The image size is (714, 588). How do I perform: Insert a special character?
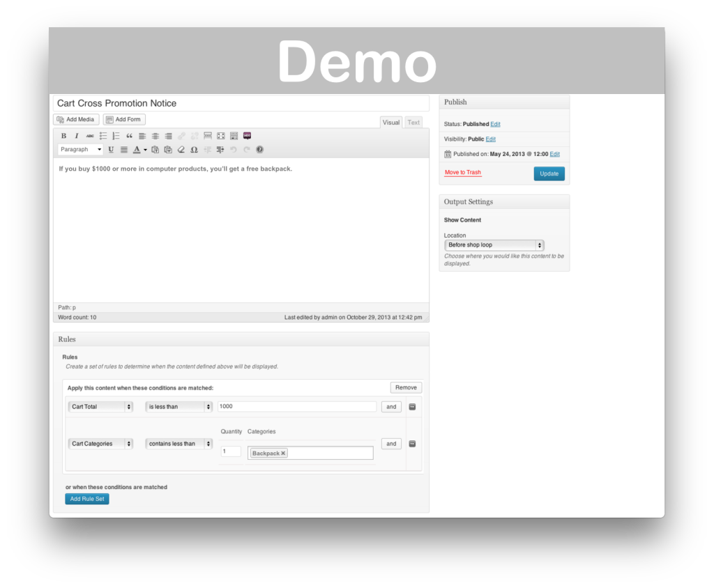tap(195, 149)
